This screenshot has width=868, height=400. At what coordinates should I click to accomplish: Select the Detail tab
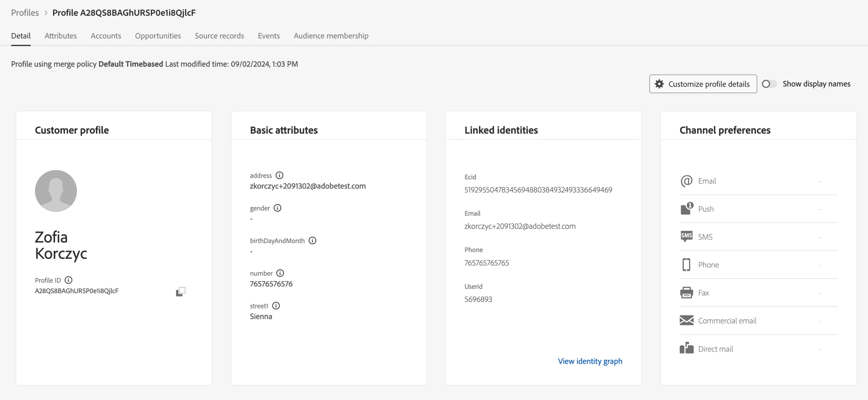tap(21, 36)
